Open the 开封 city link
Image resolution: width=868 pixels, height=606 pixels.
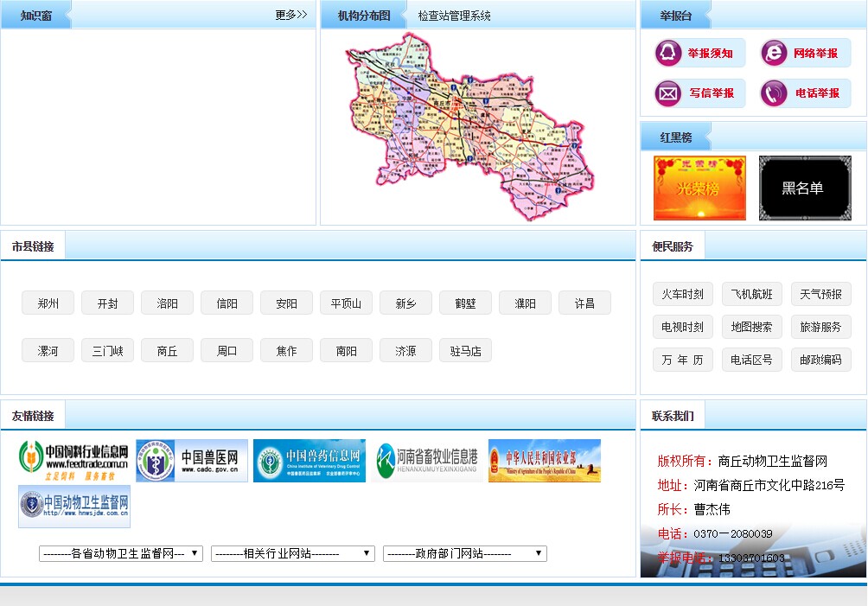107,303
